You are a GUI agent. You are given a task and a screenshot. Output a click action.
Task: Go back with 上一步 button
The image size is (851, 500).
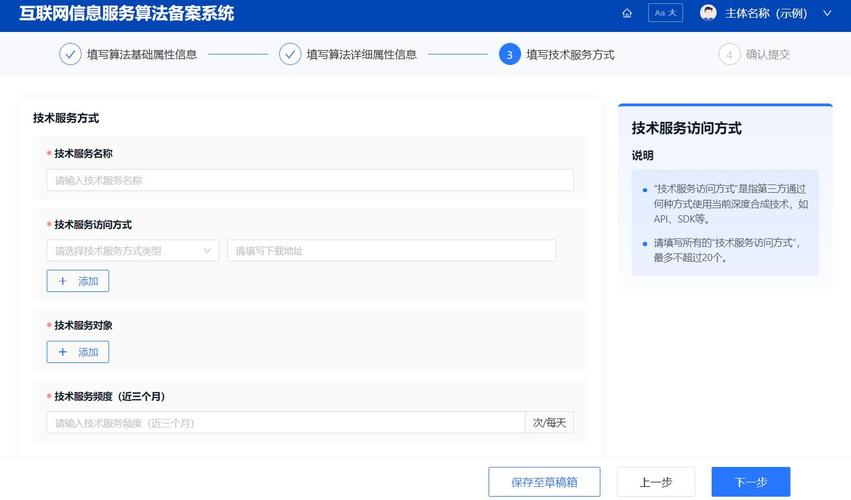tap(656, 482)
